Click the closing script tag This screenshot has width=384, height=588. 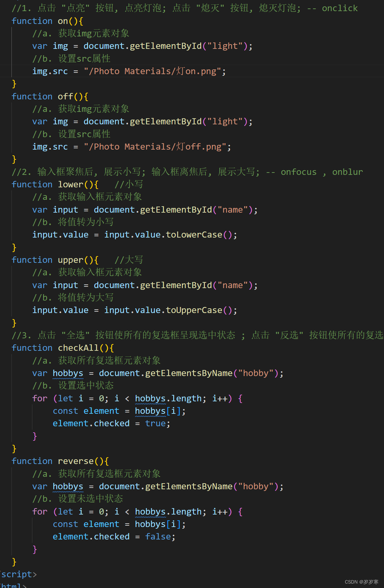(x=18, y=574)
